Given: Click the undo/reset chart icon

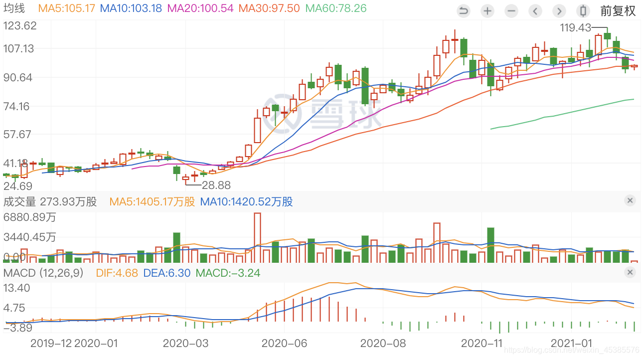Looking at the screenshot, I should coord(464,10).
